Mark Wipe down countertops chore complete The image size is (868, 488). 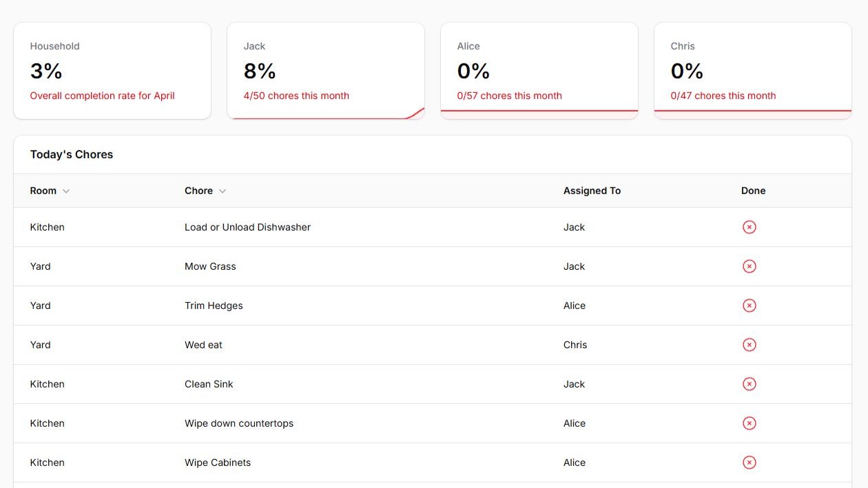tap(750, 423)
